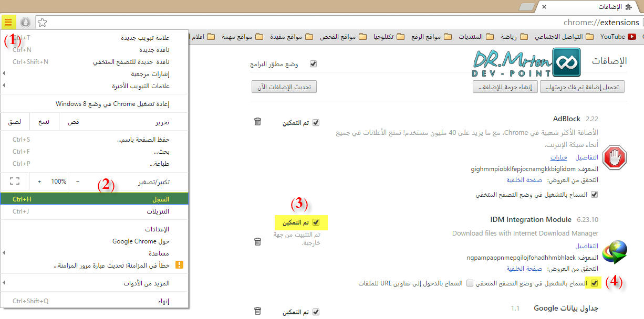
Task: Expand the المزيد من الأدوات submenu arrow
Action: click(4, 283)
